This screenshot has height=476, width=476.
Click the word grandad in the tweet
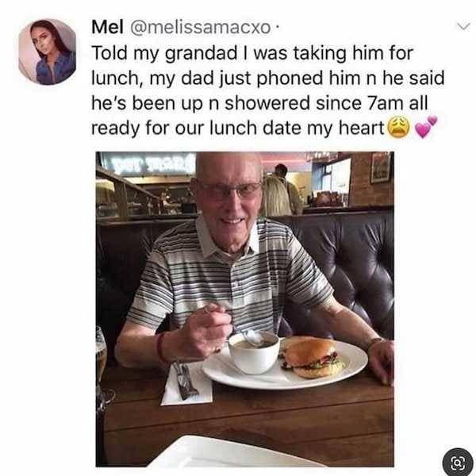[202, 54]
